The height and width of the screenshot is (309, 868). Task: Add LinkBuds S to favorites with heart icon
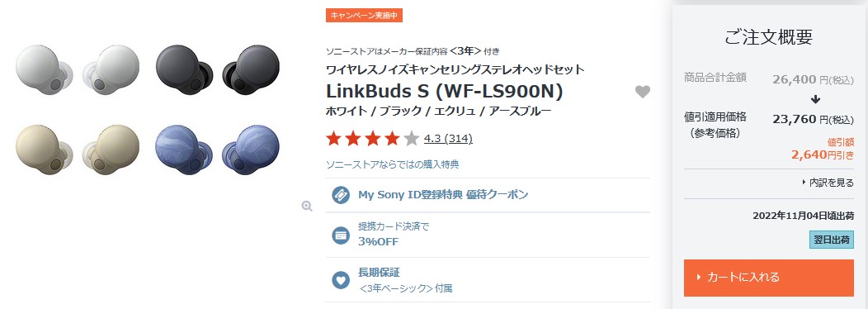[642, 92]
